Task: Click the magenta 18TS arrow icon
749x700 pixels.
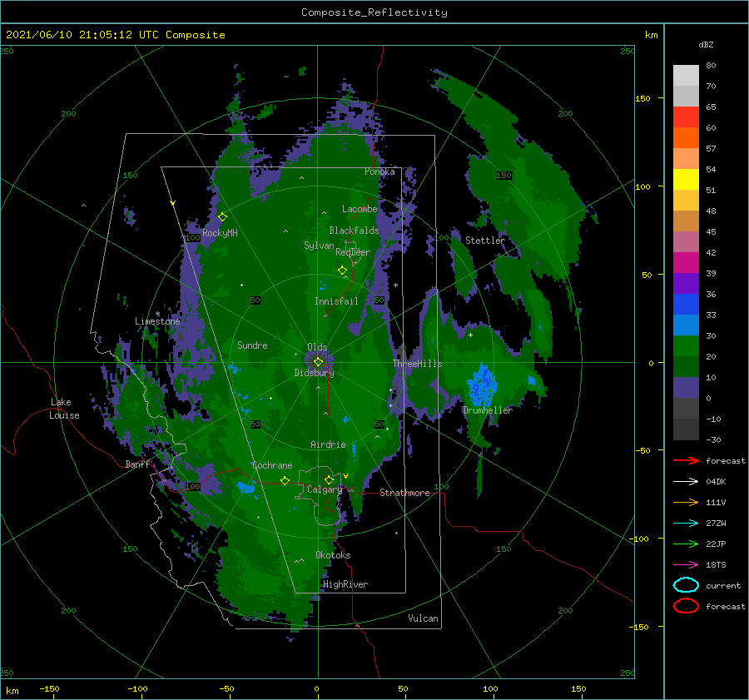Action: 686,565
